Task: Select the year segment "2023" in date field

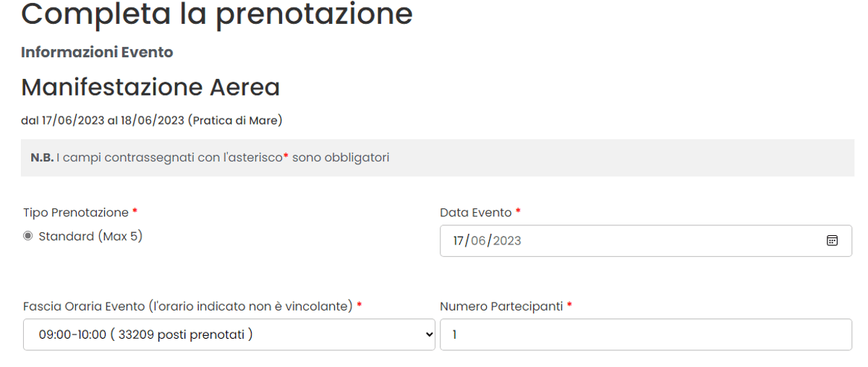Action: (507, 241)
